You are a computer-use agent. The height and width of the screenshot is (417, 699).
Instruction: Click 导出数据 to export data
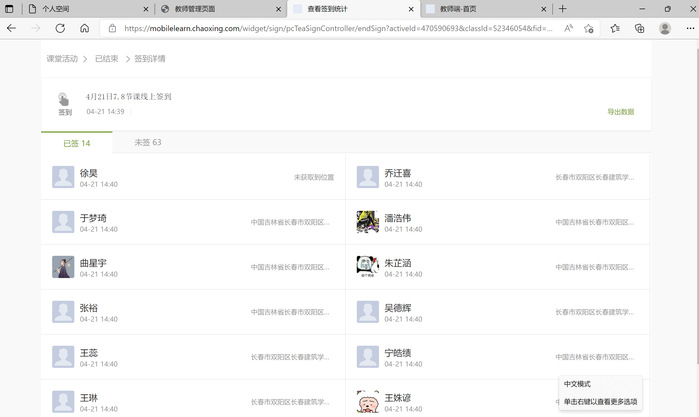click(620, 112)
